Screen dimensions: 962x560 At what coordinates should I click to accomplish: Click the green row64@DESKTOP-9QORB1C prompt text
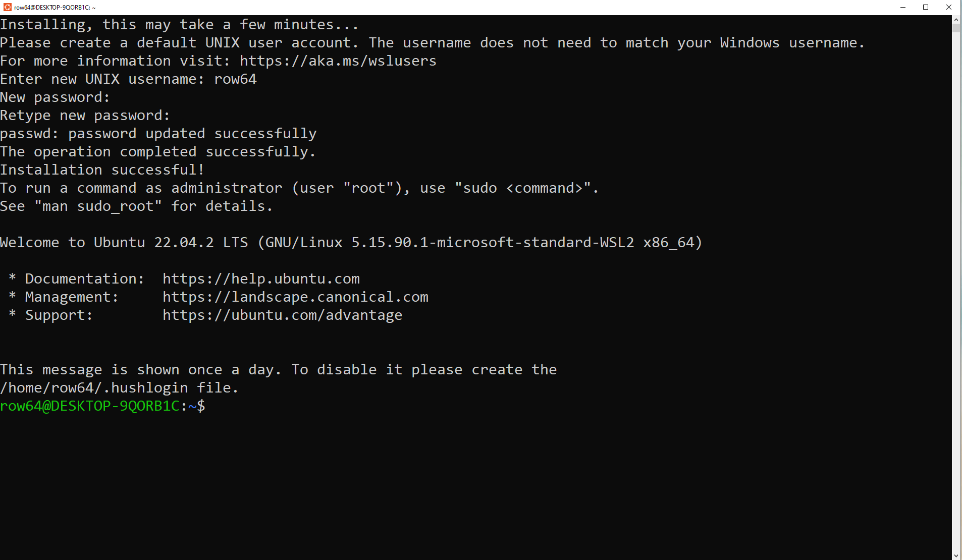[90, 406]
